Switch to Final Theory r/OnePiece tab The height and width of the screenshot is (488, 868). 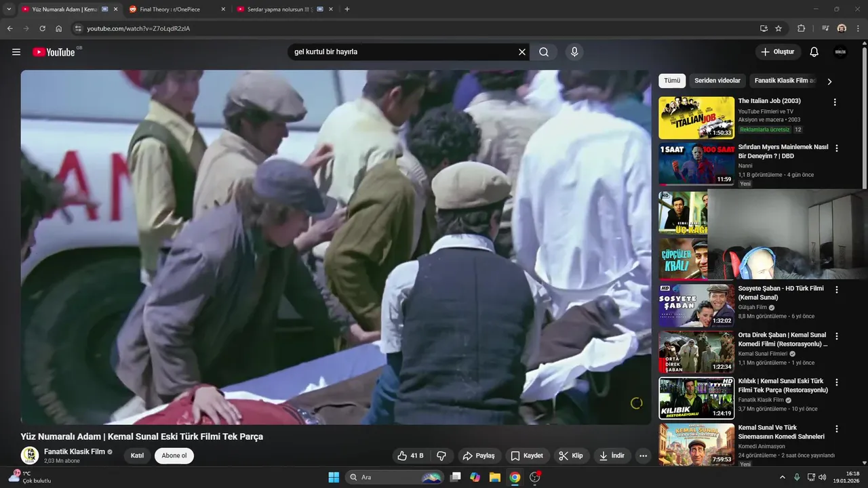point(176,9)
